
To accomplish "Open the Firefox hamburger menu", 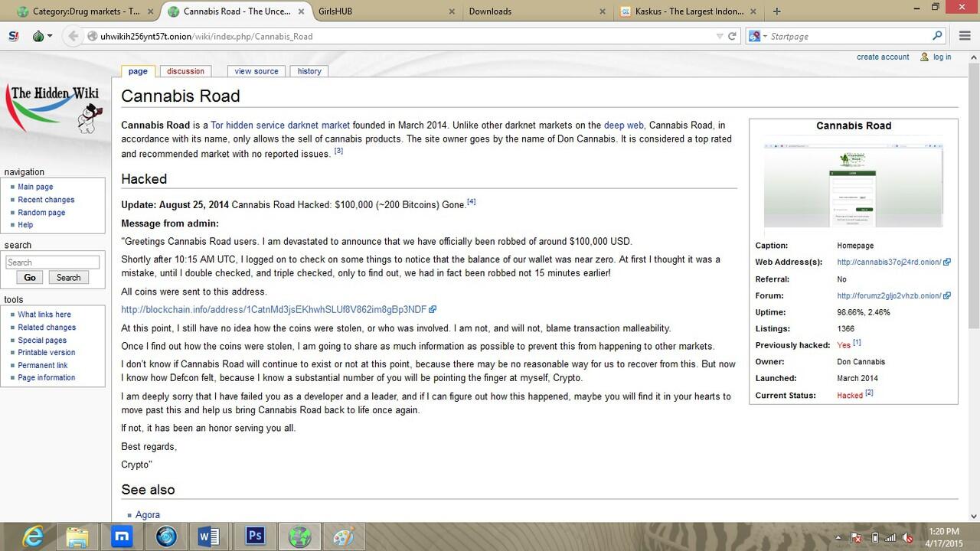I will coord(965,36).
